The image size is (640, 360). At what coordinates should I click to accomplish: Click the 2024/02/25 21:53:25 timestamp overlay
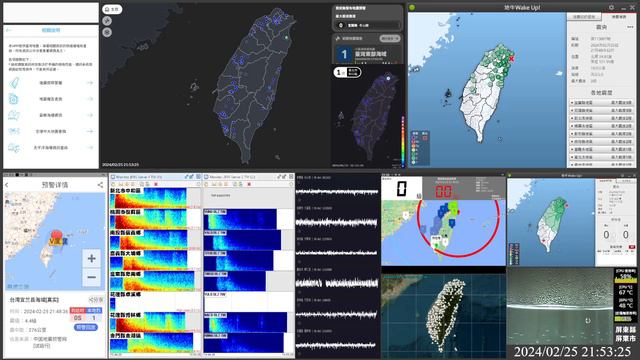[x=572, y=351]
